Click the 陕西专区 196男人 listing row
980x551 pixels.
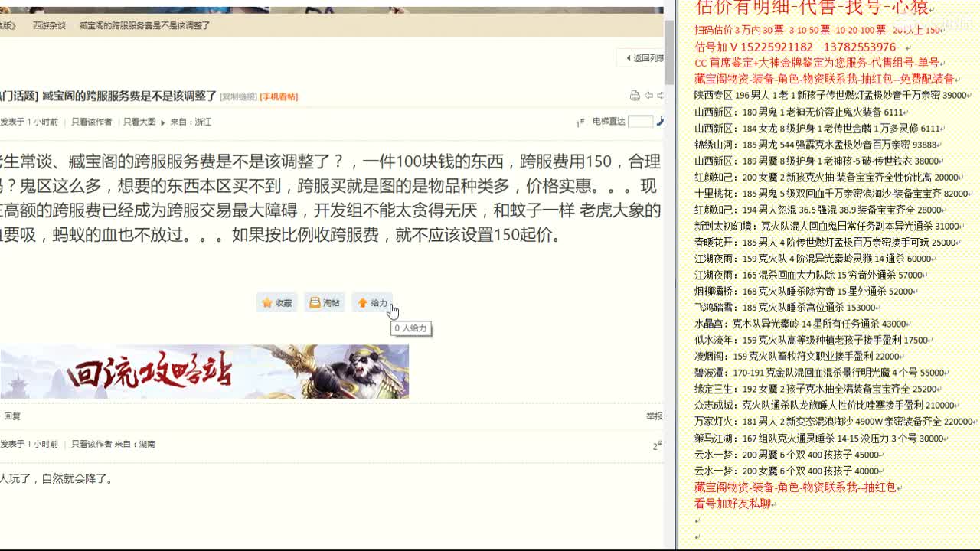[x=831, y=96]
